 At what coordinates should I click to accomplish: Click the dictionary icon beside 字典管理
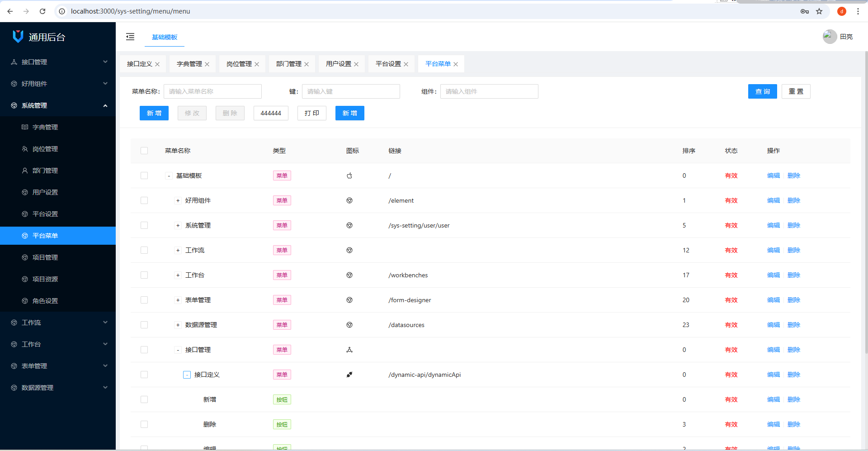click(x=25, y=127)
